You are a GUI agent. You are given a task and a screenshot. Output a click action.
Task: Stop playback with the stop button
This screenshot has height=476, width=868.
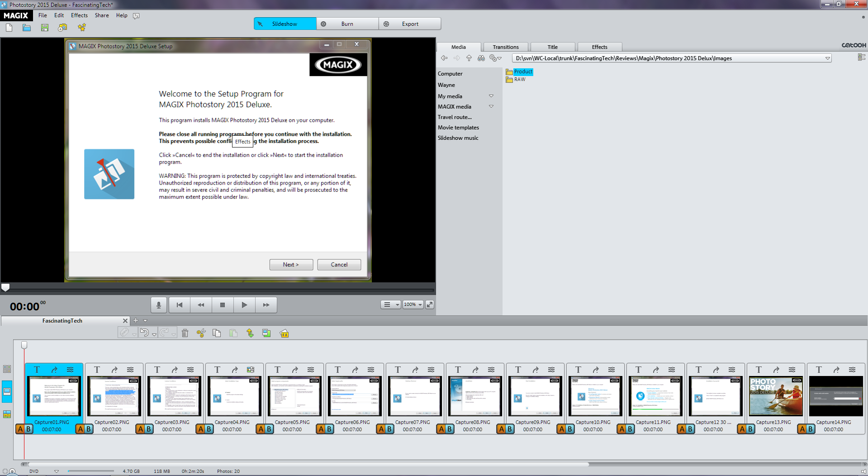(x=223, y=305)
